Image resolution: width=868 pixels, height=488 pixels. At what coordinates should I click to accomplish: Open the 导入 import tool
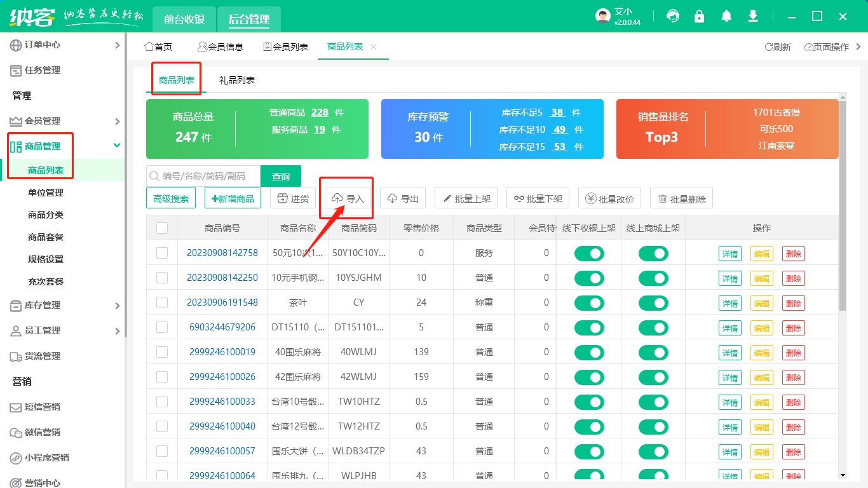point(346,198)
